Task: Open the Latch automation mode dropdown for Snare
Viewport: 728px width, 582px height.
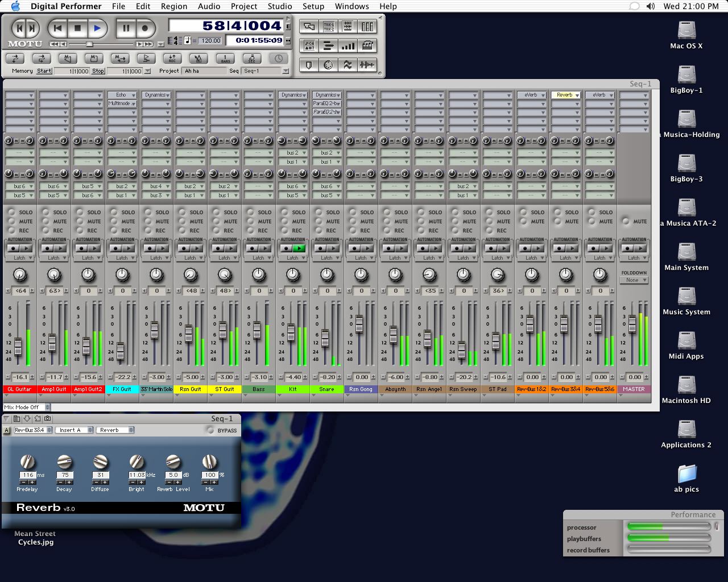Action: (x=327, y=258)
